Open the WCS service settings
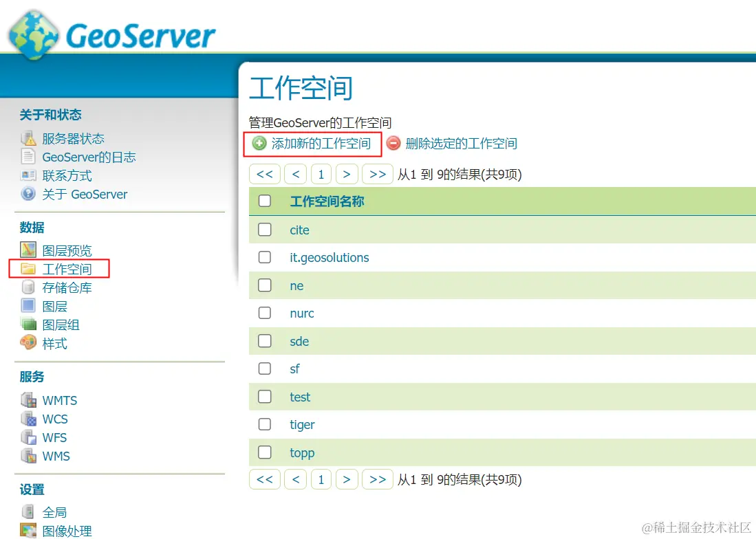The width and height of the screenshot is (756, 539). point(56,419)
